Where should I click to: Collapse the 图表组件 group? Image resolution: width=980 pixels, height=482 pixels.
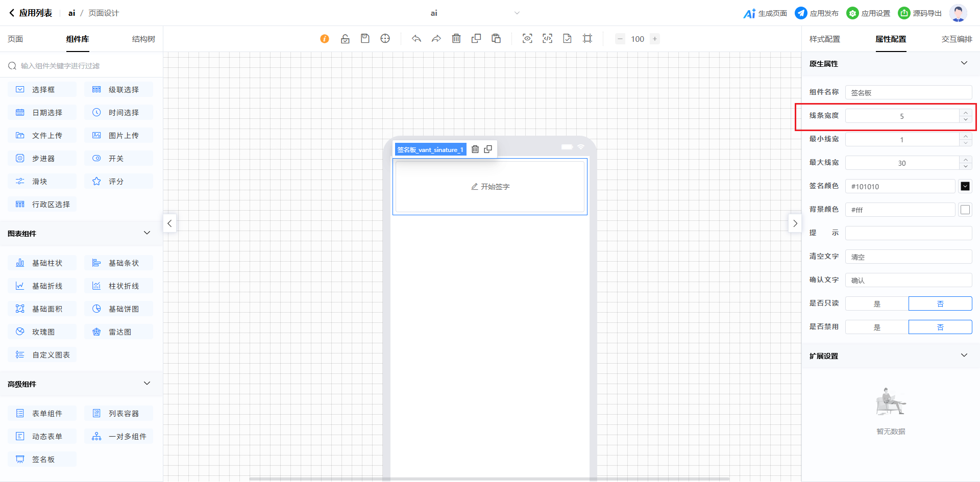(147, 233)
